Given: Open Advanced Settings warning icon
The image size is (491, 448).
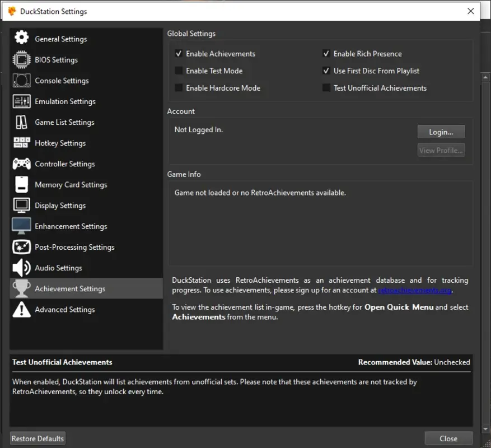Looking at the screenshot, I should click(21, 309).
